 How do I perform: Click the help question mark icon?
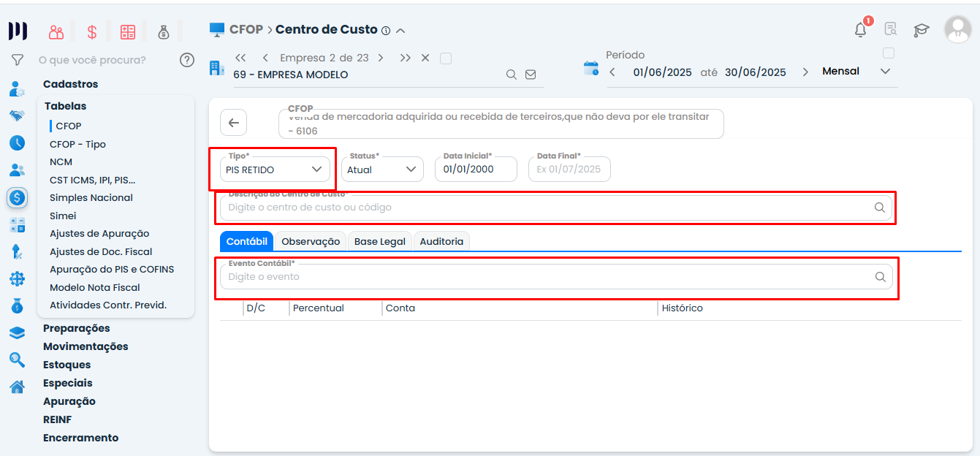click(x=187, y=60)
